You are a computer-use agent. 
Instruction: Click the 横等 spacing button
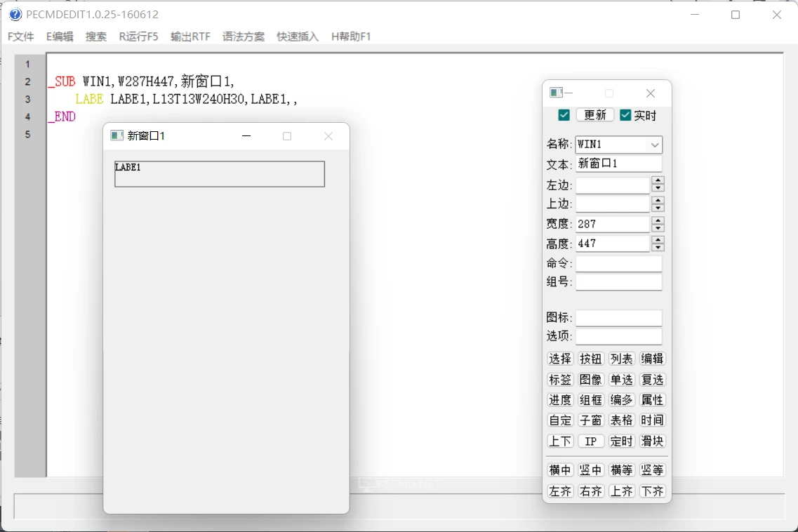(x=621, y=470)
